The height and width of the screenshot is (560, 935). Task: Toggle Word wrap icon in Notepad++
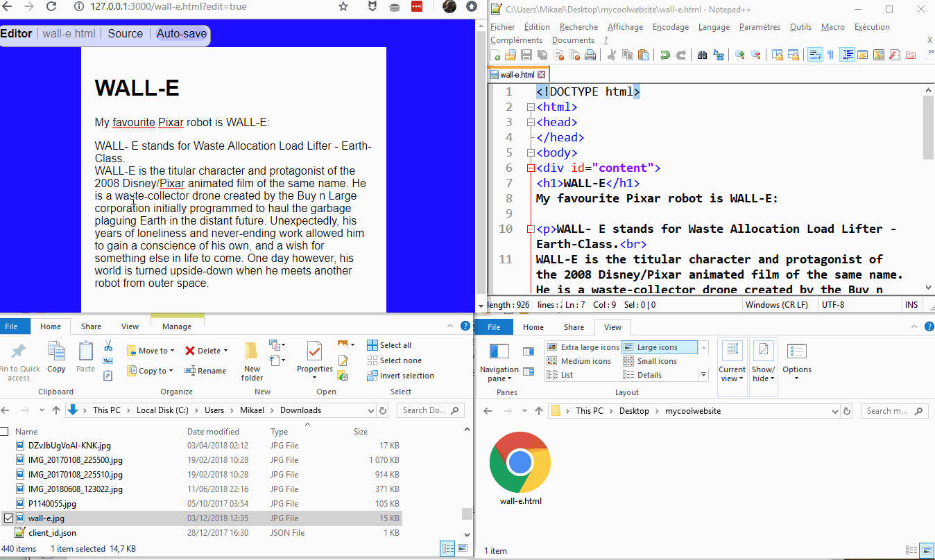pos(815,55)
